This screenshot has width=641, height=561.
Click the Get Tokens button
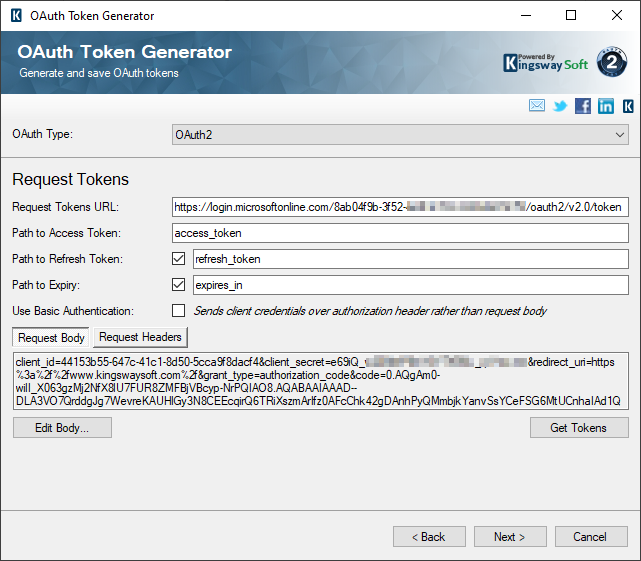point(579,428)
